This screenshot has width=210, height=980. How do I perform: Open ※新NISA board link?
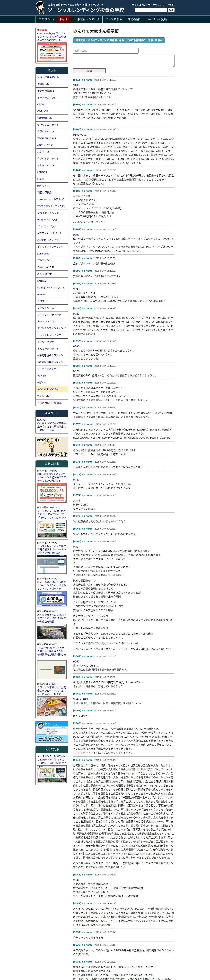(x=52, y=383)
